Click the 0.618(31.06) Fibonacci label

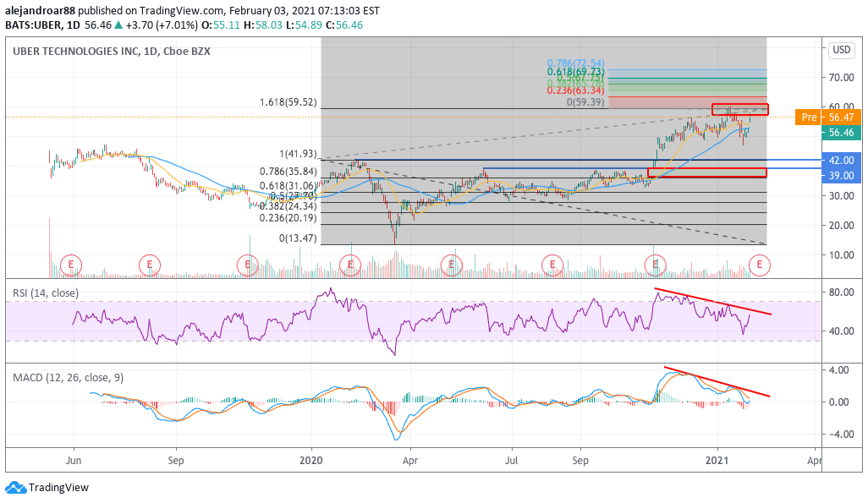pyautogui.click(x=288, y=186)
